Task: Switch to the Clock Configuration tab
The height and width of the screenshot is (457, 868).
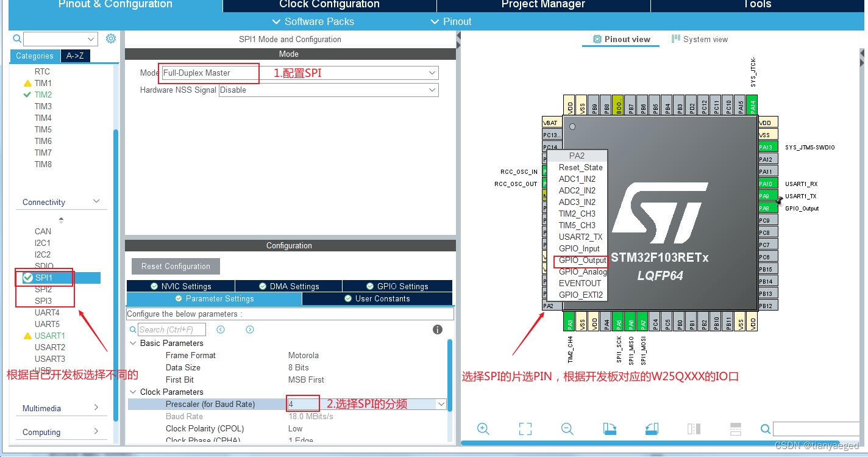Action: click(x=328, y=5)
